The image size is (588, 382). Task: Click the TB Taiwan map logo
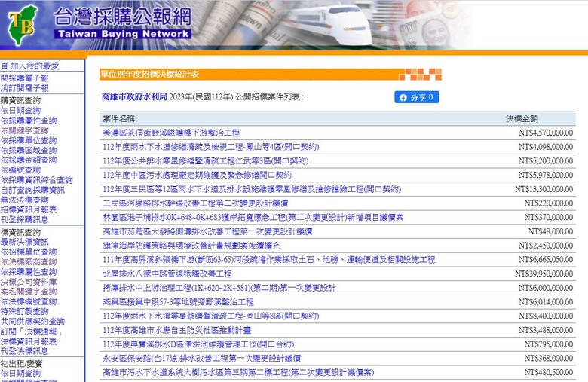[x=23, y=25]
